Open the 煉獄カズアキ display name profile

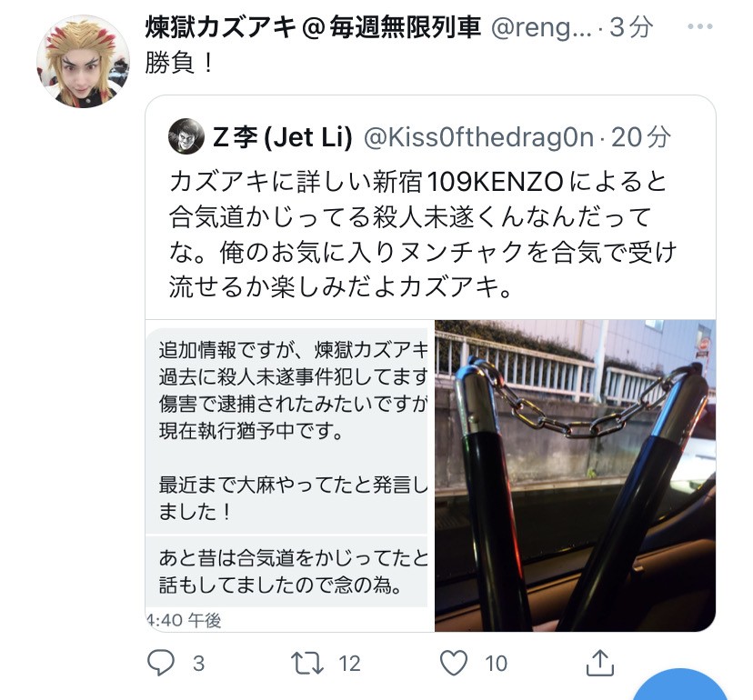(313, 27)
